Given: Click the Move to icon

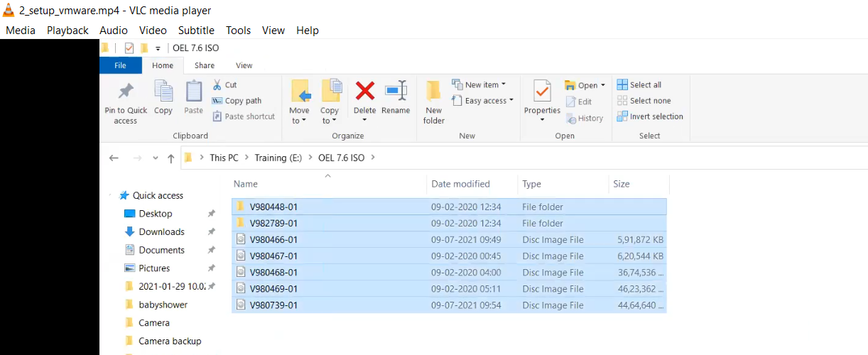Looking at the screenshot, I should pyautogui.click(x=300, y=91).
